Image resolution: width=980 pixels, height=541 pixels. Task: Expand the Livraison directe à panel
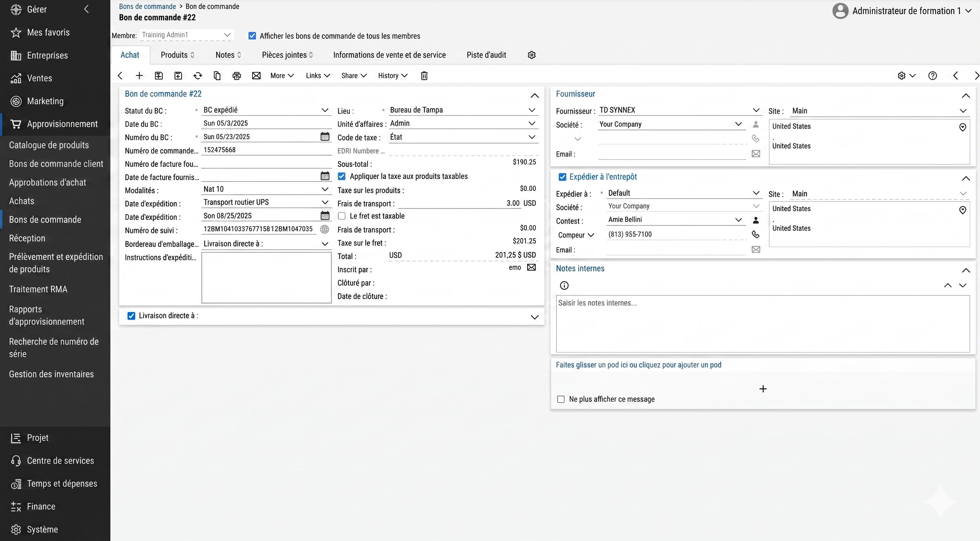tap(534, 317)
